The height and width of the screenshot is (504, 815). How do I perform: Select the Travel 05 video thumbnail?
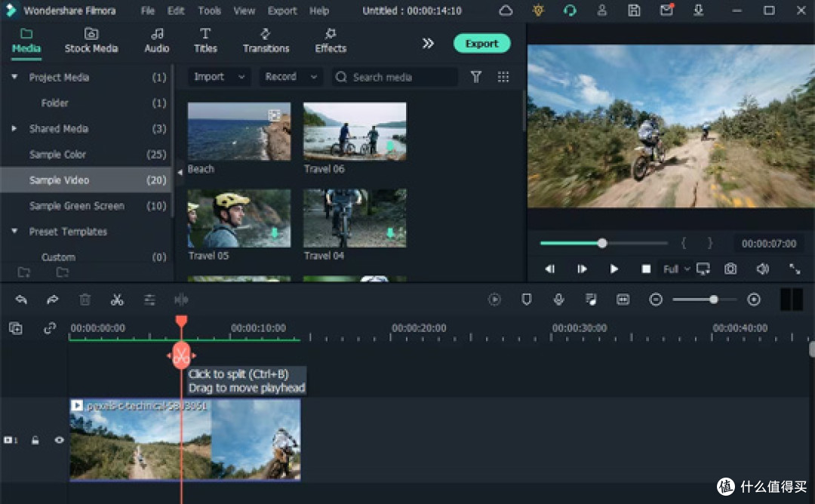239,218
